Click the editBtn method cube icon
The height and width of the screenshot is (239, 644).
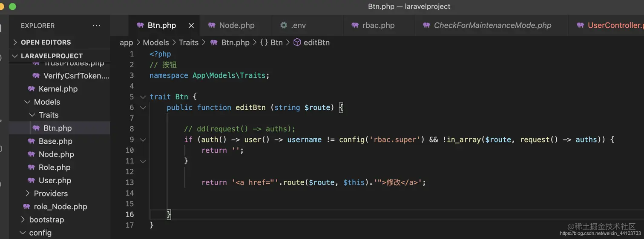297,43
